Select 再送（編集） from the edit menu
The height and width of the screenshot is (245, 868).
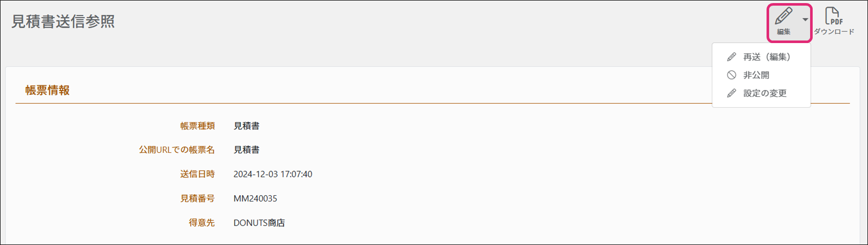(767, 57)
